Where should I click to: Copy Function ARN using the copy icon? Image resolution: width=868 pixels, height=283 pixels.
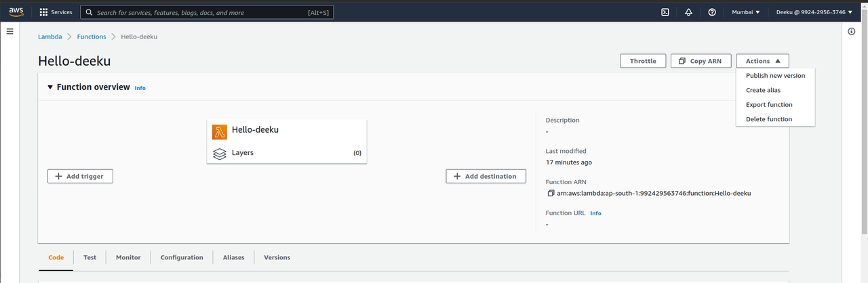point(551,193)
